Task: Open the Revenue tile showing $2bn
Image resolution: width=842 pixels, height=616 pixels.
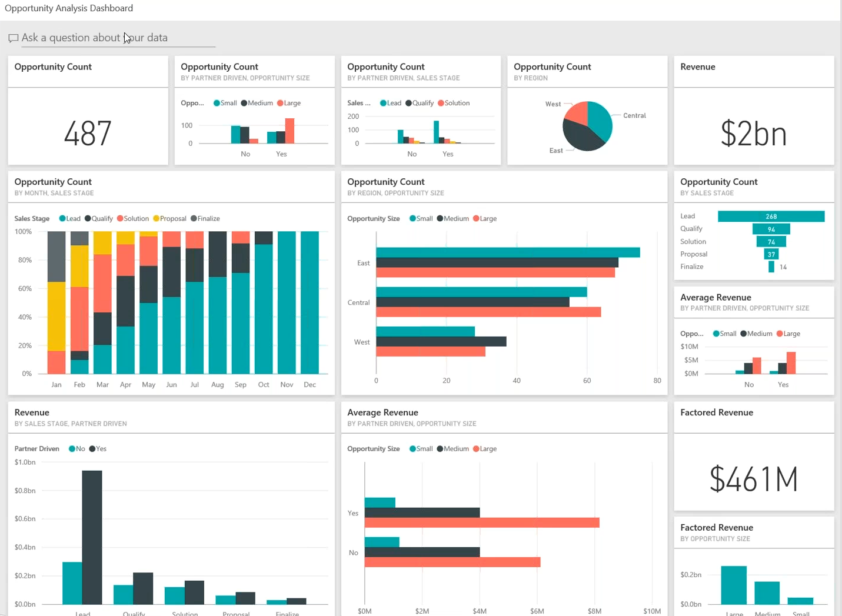Action: click(x=754, y=134)
